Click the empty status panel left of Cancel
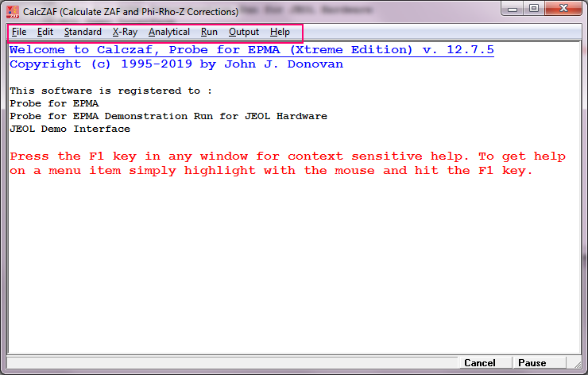The height and width of the screenshot is (375, 588). 230,363
